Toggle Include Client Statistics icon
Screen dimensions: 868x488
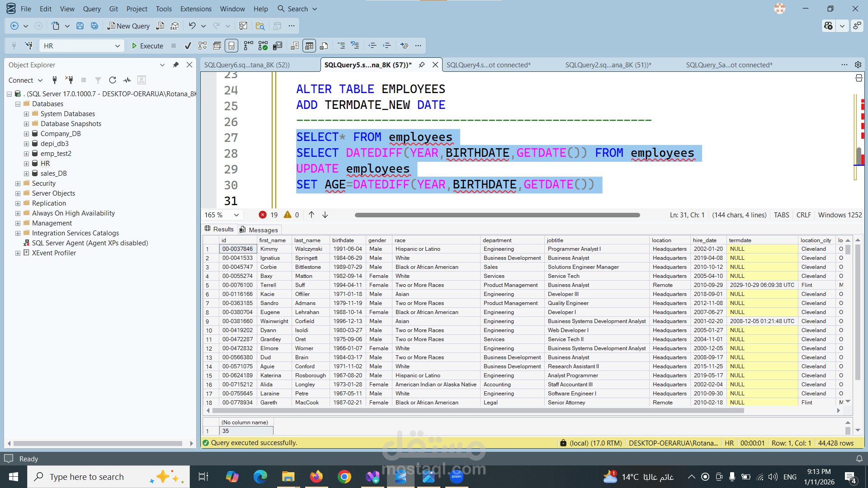tap(278, 46)
